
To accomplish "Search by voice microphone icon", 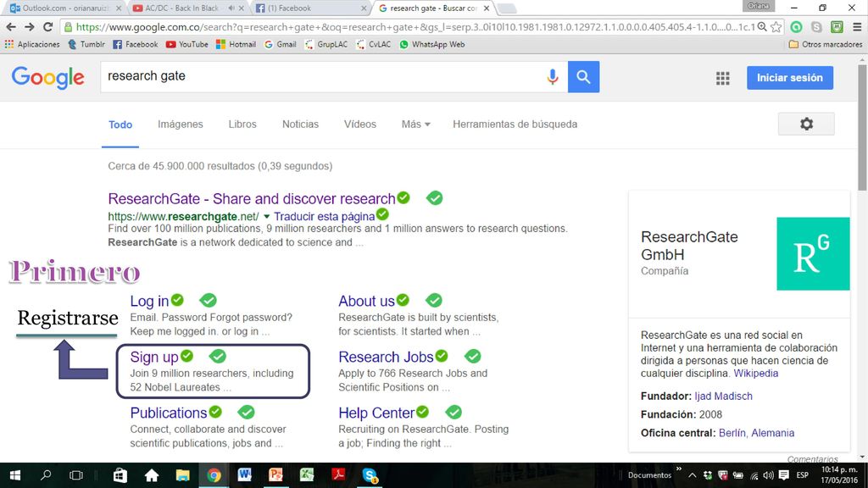I will 552,77.
